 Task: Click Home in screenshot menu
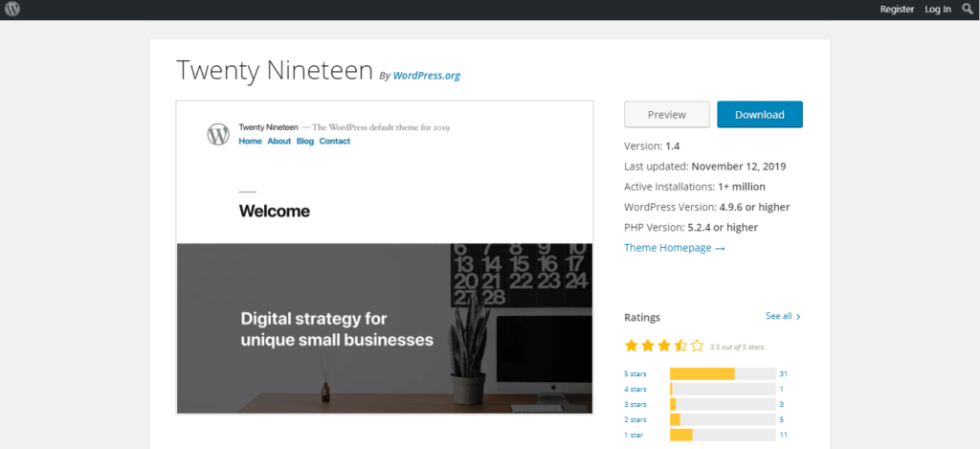click(x=250, y=142)
